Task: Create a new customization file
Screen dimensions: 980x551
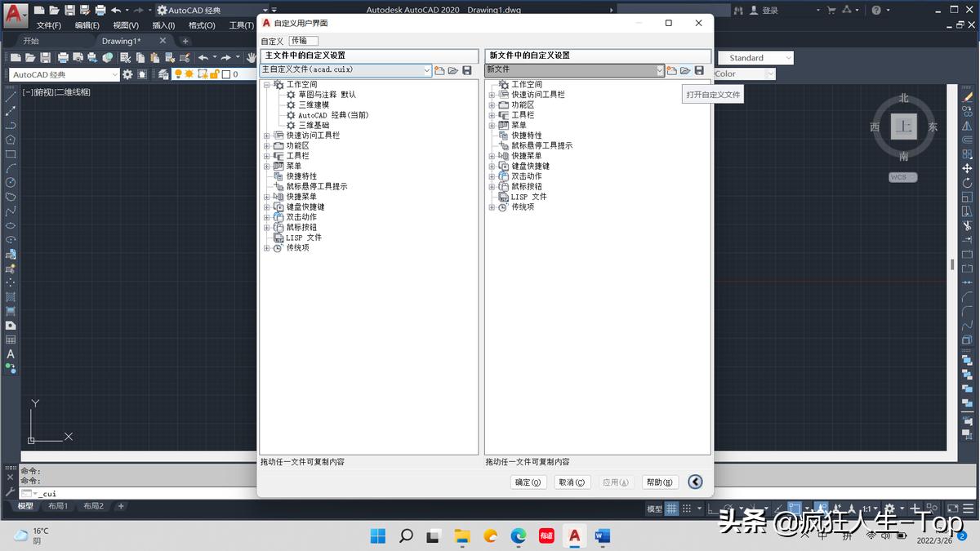Action: click(439, 70)
